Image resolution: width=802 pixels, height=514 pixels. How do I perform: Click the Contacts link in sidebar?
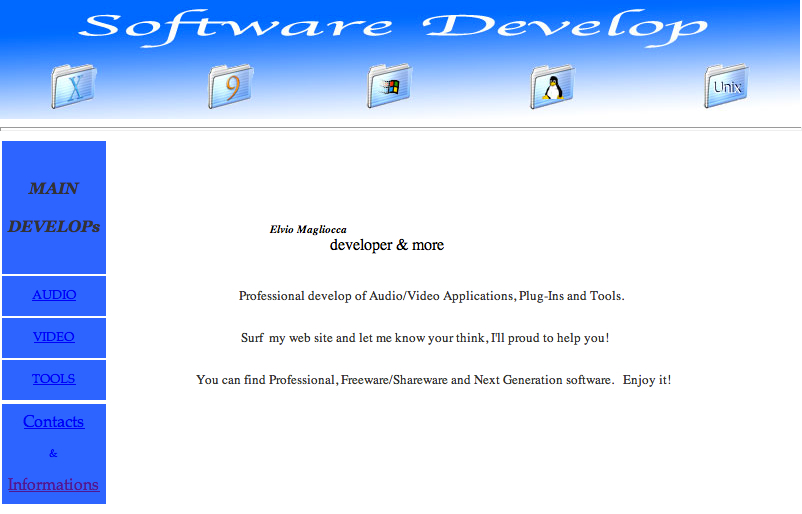54,422
